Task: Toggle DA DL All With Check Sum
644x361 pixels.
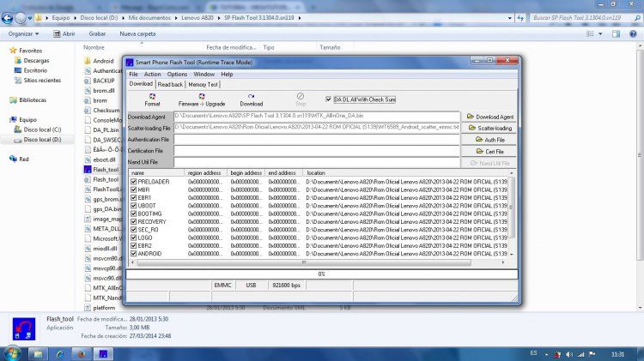Action: (x=328, y=99)
